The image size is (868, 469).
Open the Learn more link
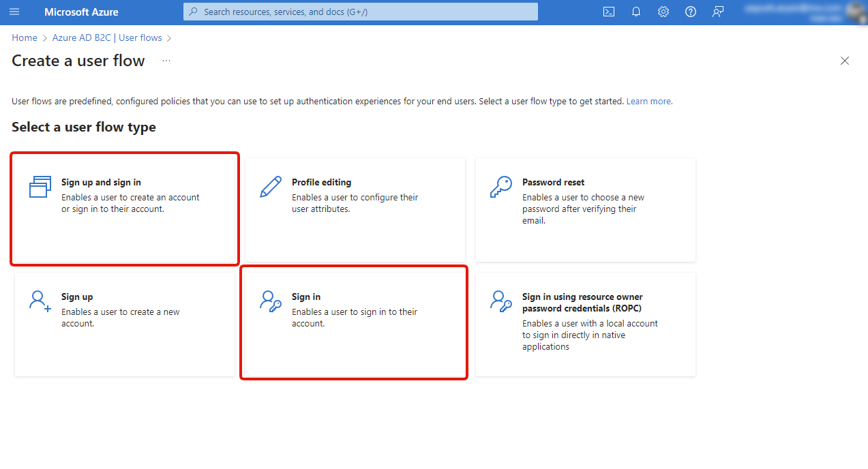pos(648,101)
